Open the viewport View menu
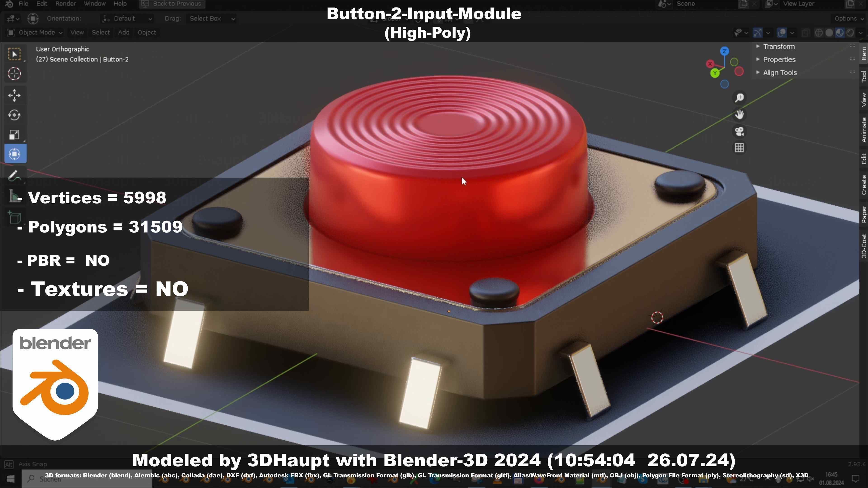 click(x=77, y=33)
